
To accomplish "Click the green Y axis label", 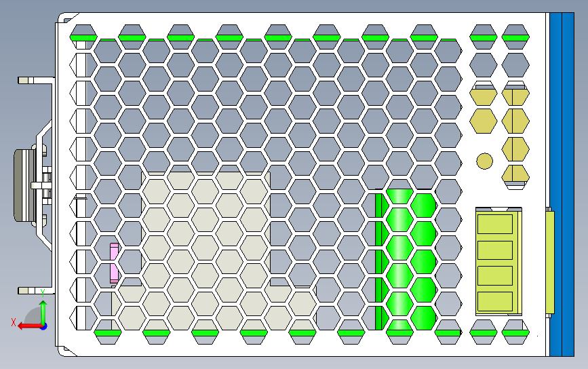I will click(43, 293).
